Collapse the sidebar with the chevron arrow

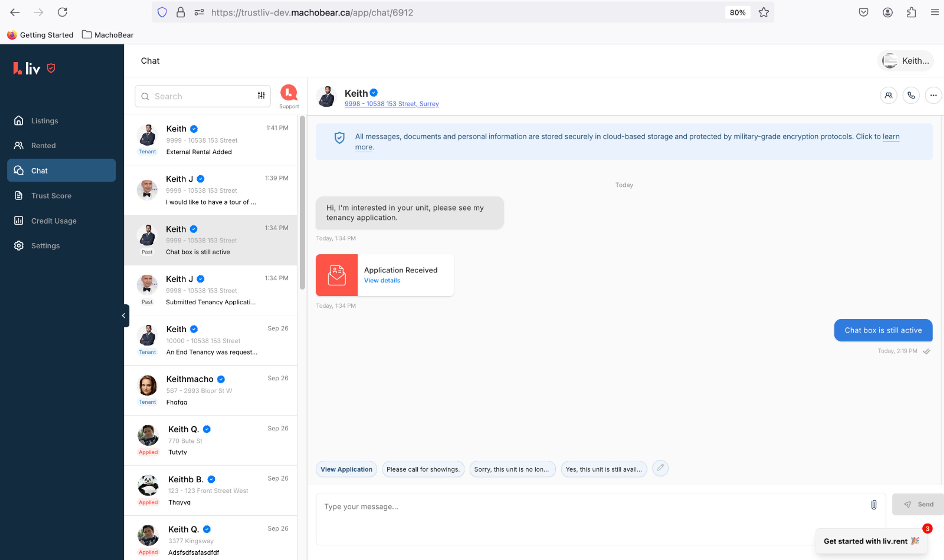pos(124,315)
